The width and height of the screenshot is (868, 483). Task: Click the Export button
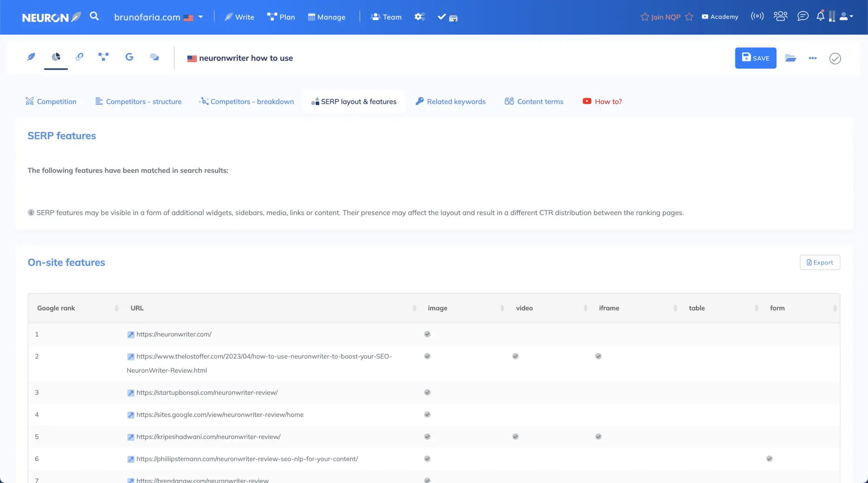click(x=820, y=263)
